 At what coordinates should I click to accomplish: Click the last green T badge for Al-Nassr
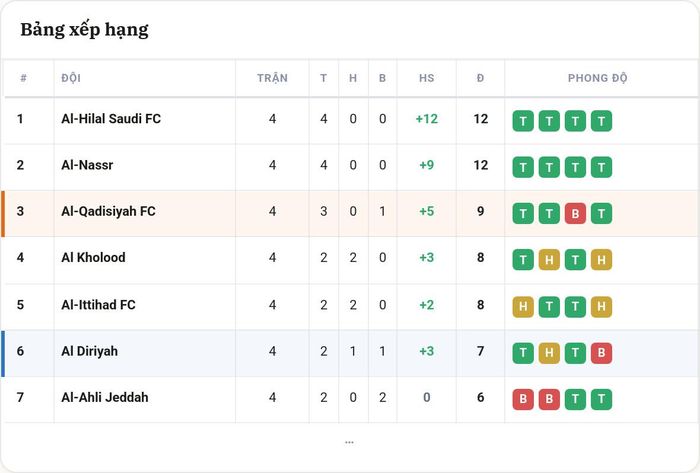tap(601, 167)
